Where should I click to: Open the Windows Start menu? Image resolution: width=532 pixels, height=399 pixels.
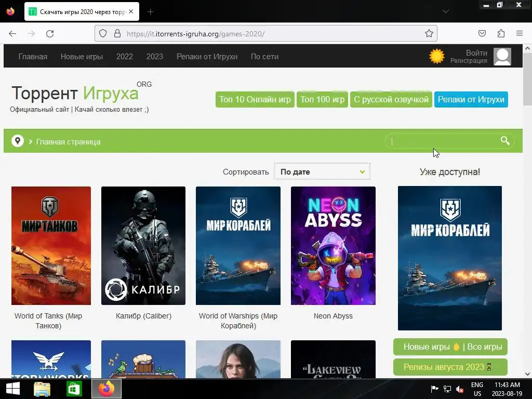click(x=13, y=389)
